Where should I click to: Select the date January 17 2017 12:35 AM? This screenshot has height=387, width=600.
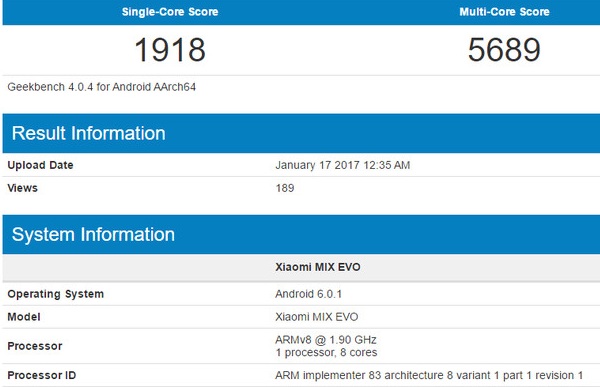(342, 165)
